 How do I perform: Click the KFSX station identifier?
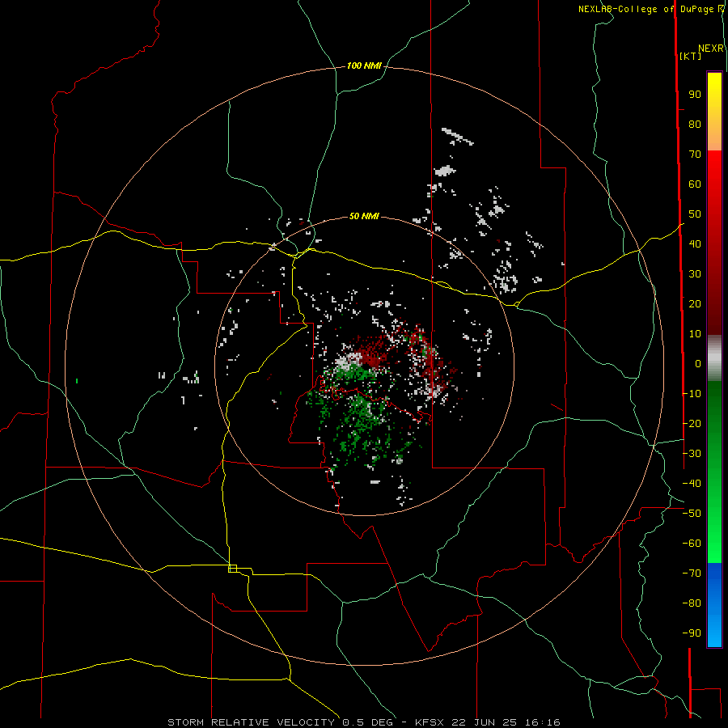point(430,722)
